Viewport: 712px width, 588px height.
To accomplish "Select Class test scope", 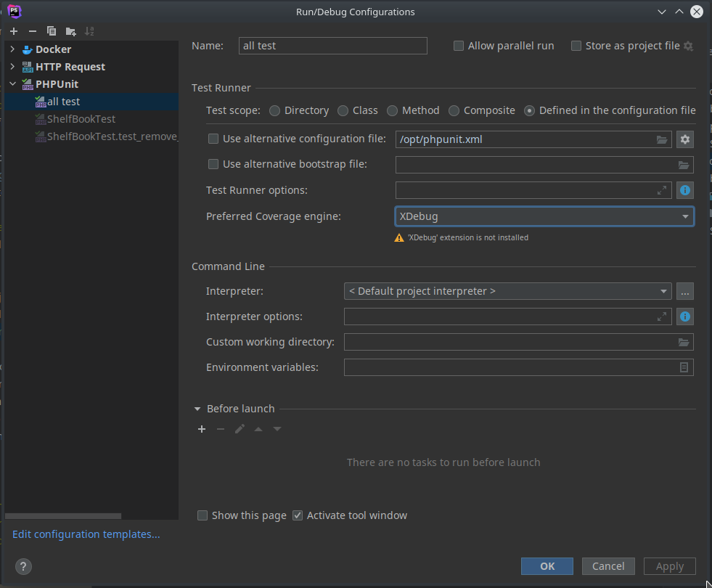I will [x=343, y=111].
